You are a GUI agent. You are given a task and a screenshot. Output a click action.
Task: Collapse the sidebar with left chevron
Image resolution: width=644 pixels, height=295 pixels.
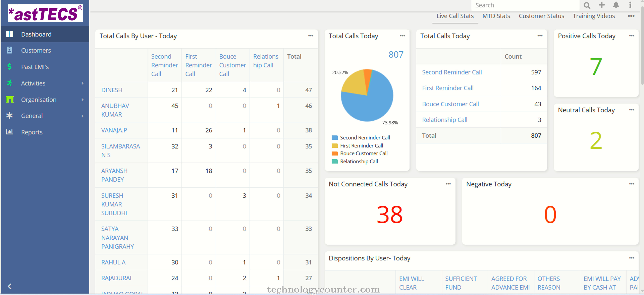tap(10, 286)
